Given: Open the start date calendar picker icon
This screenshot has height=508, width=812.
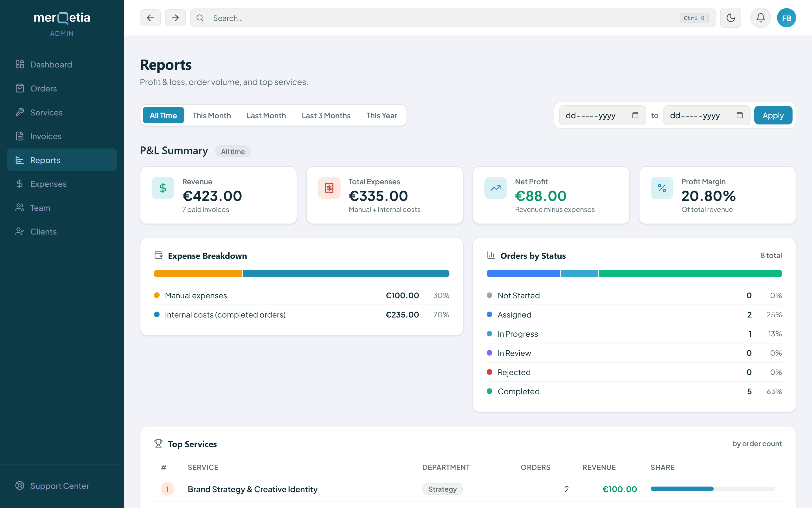Looking at the screenshot, I should point(635,115).
